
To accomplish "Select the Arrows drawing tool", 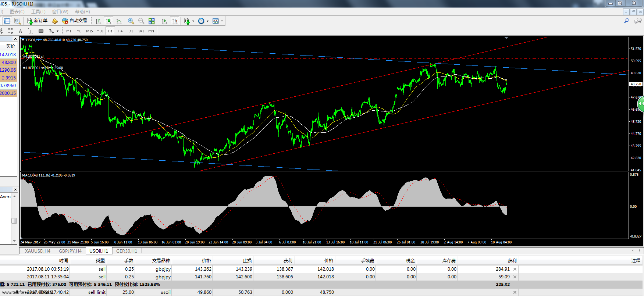I will (x=51, y=31).
